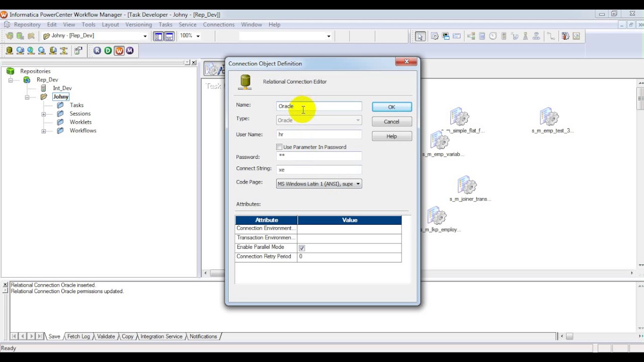Click workspace horizontal scrollbar left arrow

(x=205, y=273)
